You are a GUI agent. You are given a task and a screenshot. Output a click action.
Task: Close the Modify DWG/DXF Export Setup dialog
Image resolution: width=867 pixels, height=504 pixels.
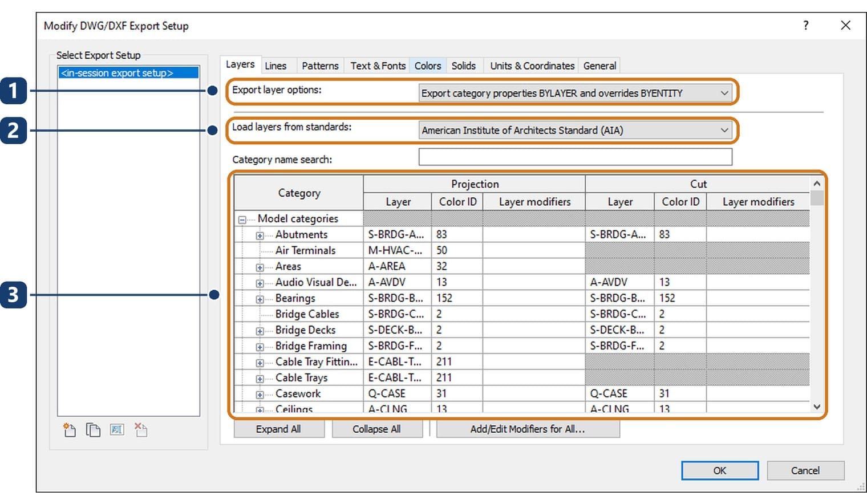click(x=845, y=26)
